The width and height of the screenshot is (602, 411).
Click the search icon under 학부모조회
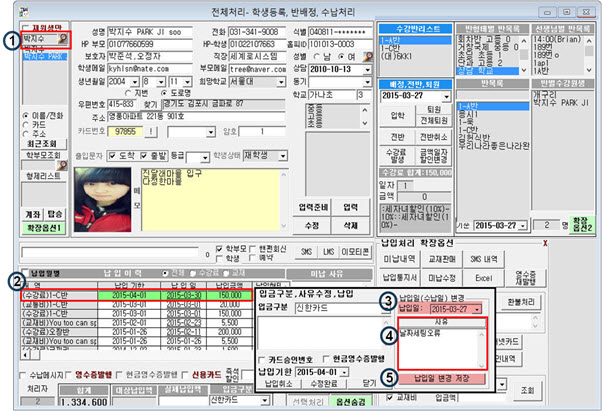pos(63,155)
